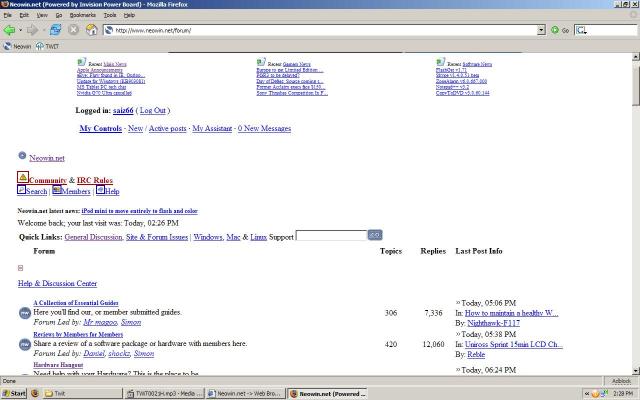Screen dimensions: 640x400
Task: Click the Search icon in forum navigation
Action: pyautogui.click(x=22, y=190)
